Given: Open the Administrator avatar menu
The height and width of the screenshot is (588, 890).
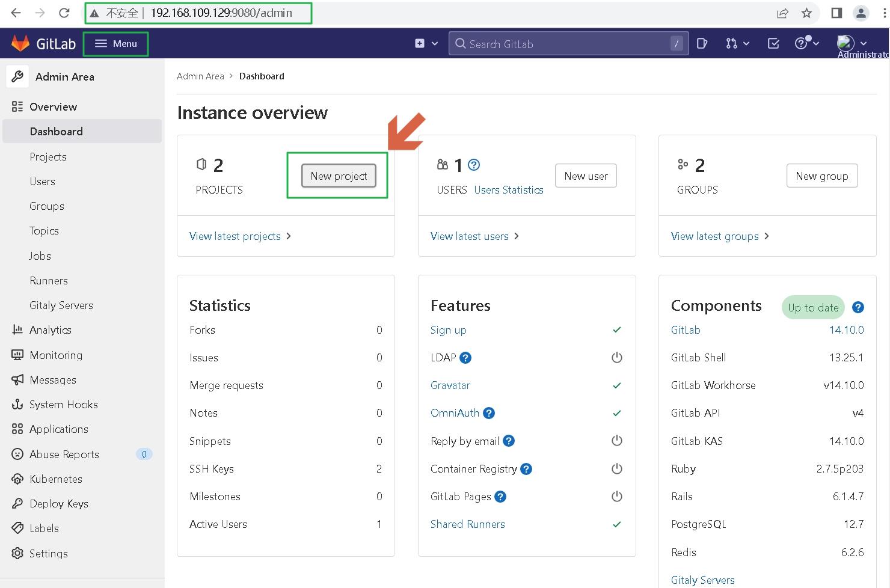Looking at the screenshot, I should click(x=845, y=43).
